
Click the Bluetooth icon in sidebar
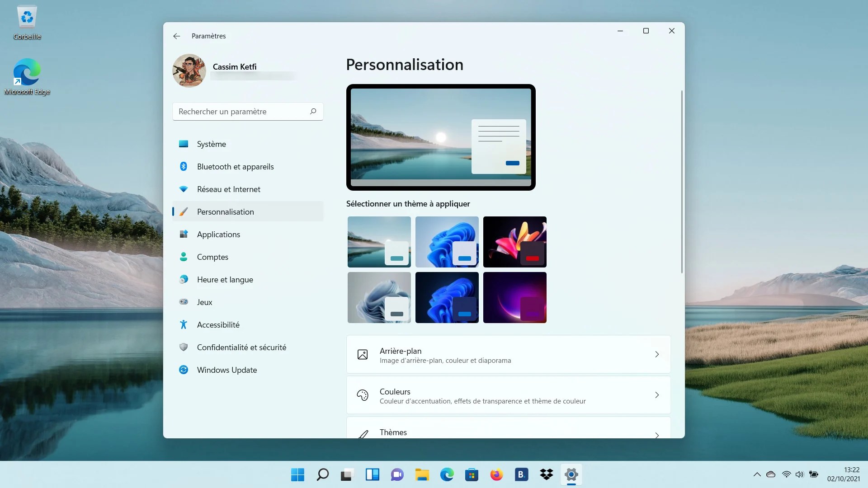[x=184, y=166]
